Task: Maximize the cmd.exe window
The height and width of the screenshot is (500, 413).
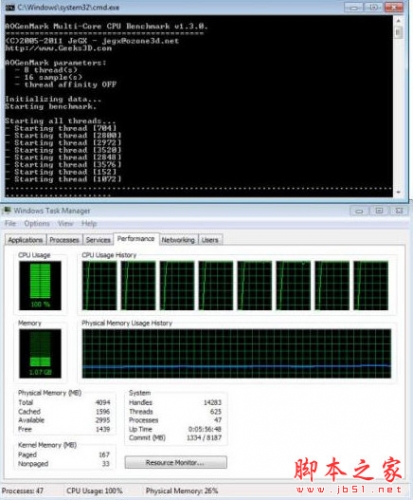Action: click(374, 7)
